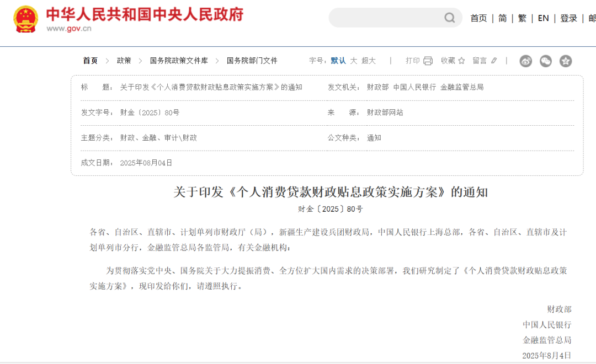596x364 pixels.
Task: Open 国务院部门文件 breadcrumb link
Action: tap(252, 61)
